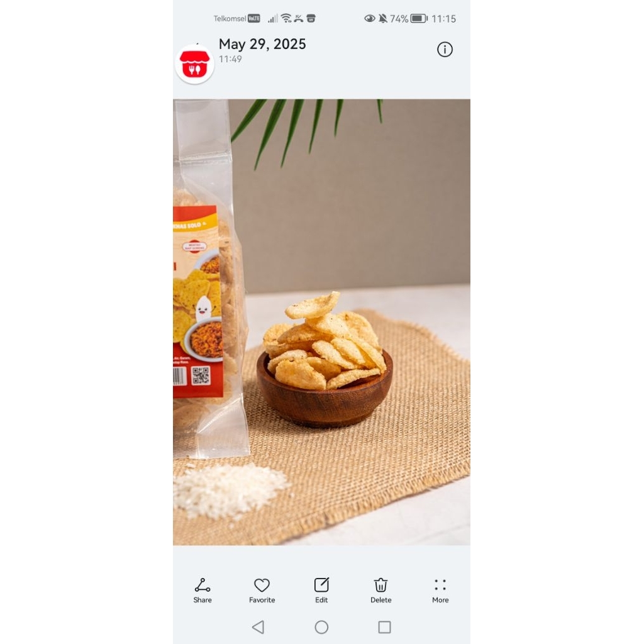Tap the May 29, 2025 date title
This screenshot has width=644, height=644.
[262, 44]
